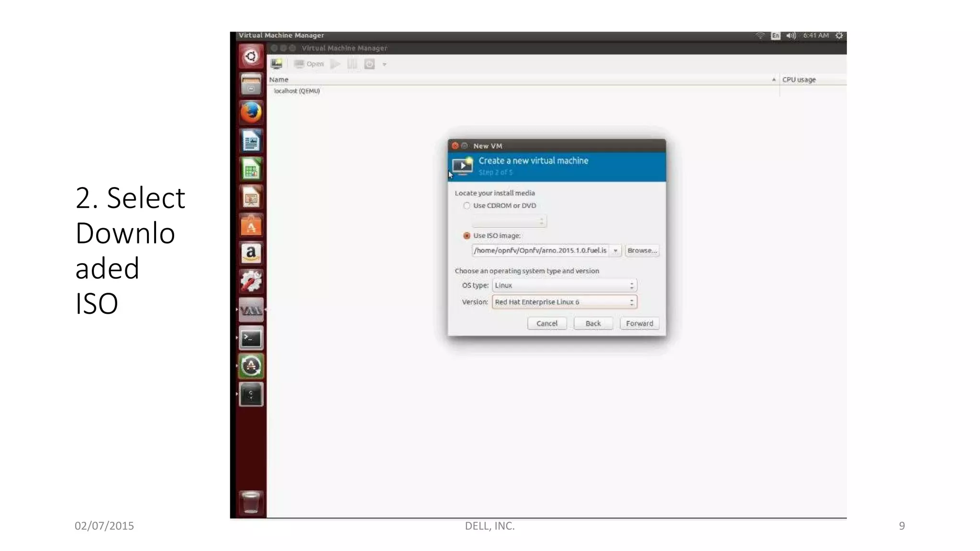The height and width of the screenshot is (551, 980).
Task: Open the Trash at dock bottom
Action: tap(251, 502)
